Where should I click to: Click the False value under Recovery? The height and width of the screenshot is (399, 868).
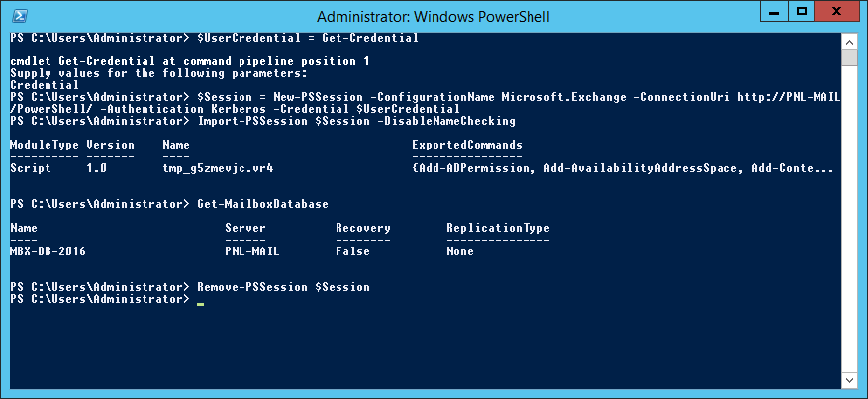tap(352, 251)
